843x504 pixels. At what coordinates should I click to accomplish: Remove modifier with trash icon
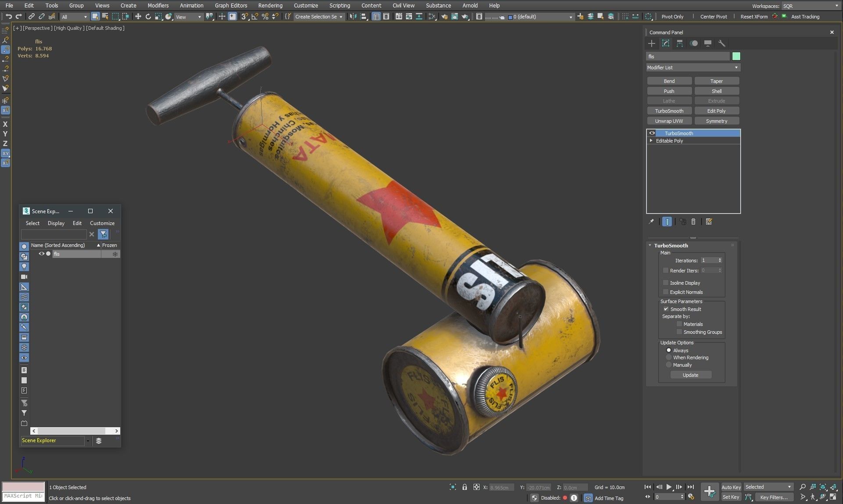click(693, 222)
